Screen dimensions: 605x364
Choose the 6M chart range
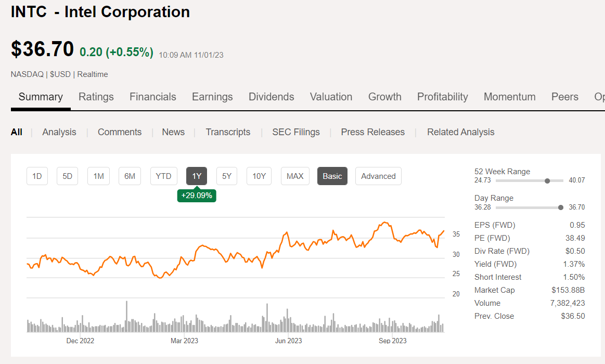coord(130,176)
